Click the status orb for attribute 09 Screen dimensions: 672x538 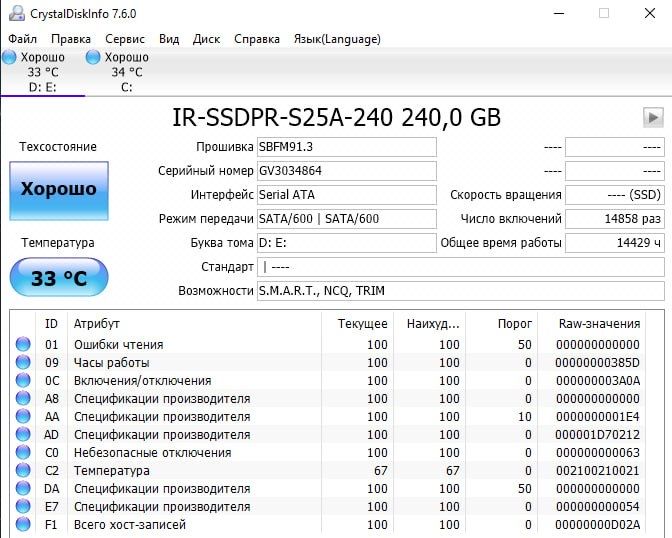(23, 362)
